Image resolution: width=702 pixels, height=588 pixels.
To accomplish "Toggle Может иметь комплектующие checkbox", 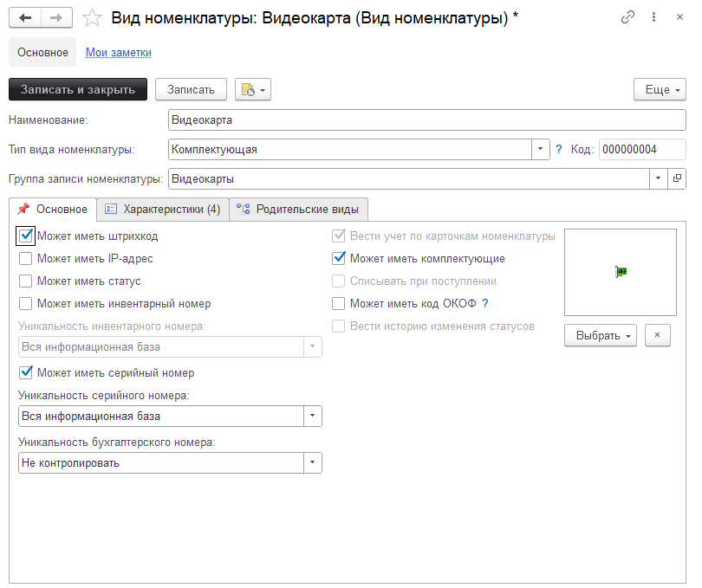I will coord(340,258).
